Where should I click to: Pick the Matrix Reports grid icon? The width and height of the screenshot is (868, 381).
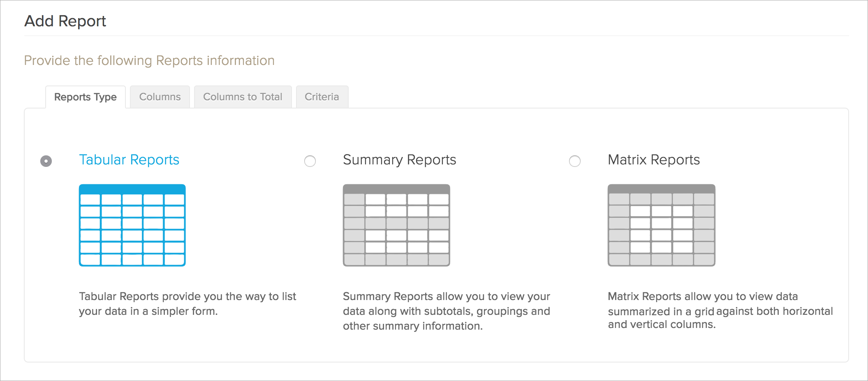click(661, 225)
